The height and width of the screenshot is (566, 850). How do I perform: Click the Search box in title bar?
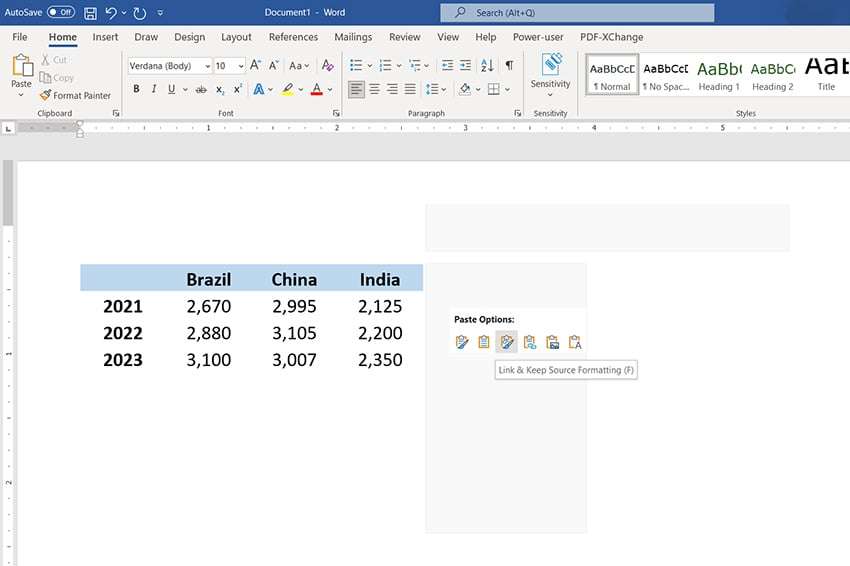click(x=577, y=13)
